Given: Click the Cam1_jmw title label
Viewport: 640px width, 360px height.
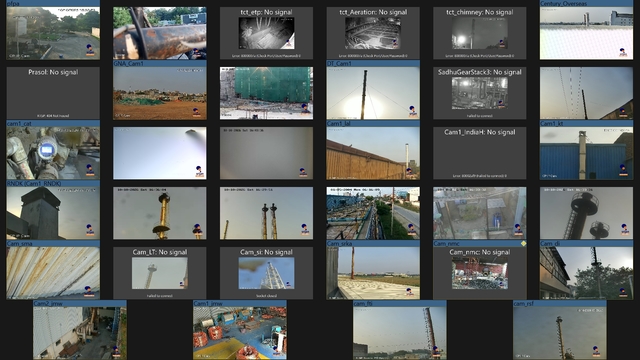Looking at the screenshot, I should point(208,304).
